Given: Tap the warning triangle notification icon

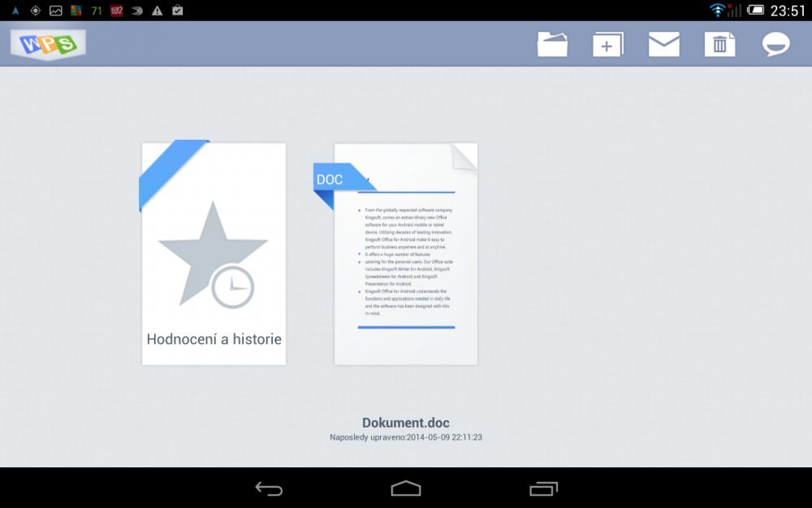Looking at the screenshot, I should point(158,11).
